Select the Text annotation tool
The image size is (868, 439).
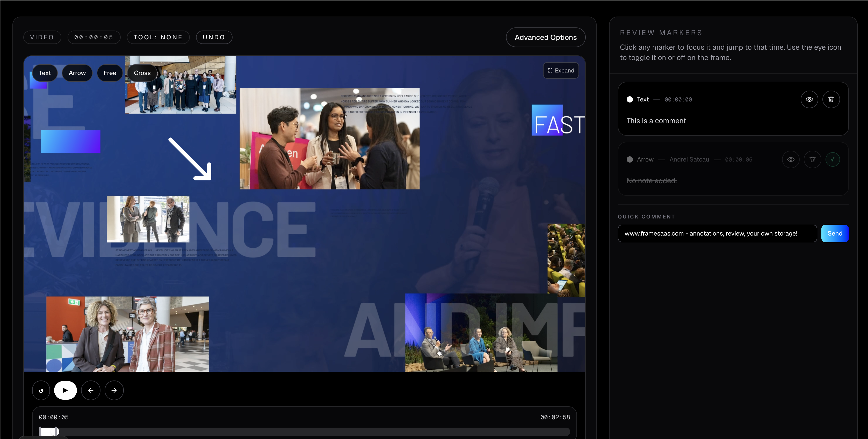pyautogui.click(x=45, y=73)
